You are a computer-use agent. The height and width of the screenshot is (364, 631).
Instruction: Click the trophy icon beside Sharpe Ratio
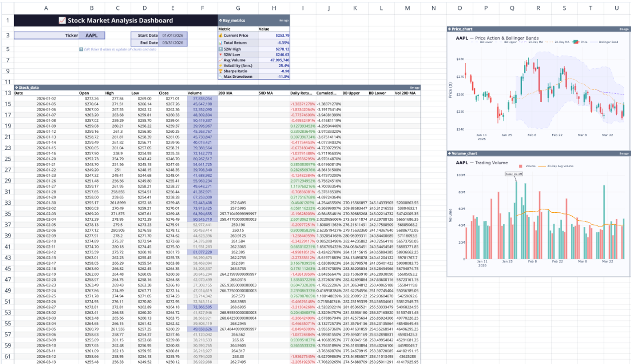click(x=221, y=71)
